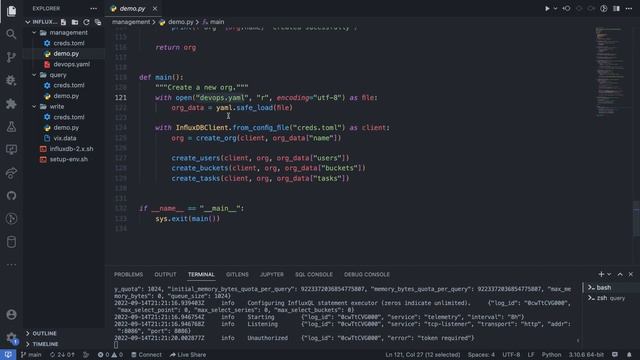Add a new terminal
Screen dimensions: 640x360
pyautogui.click(x=601, y=274)
